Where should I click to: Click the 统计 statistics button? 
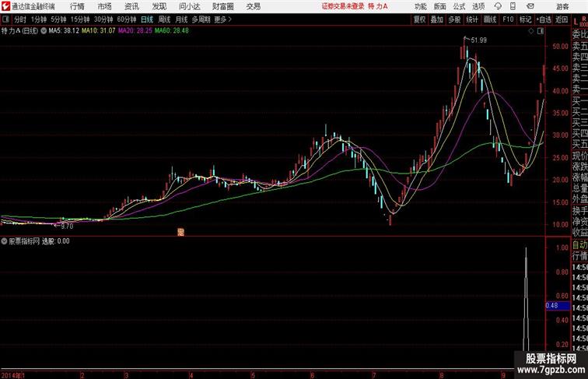tap(472, 19)
